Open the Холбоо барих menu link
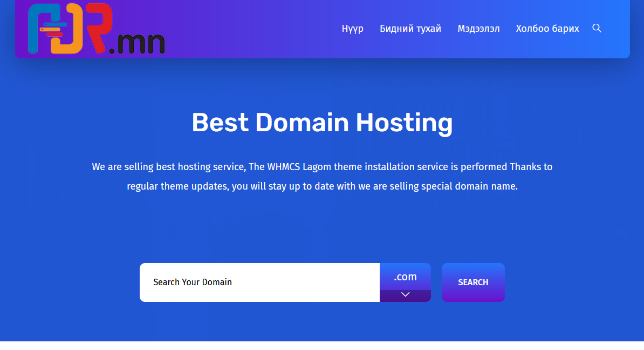This screenshot has width=644, height=350. pyautogui.click(x=547, y=29)
